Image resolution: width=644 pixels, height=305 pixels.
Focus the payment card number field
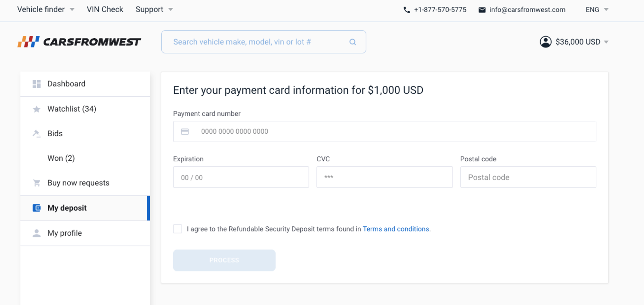[384, 131]
